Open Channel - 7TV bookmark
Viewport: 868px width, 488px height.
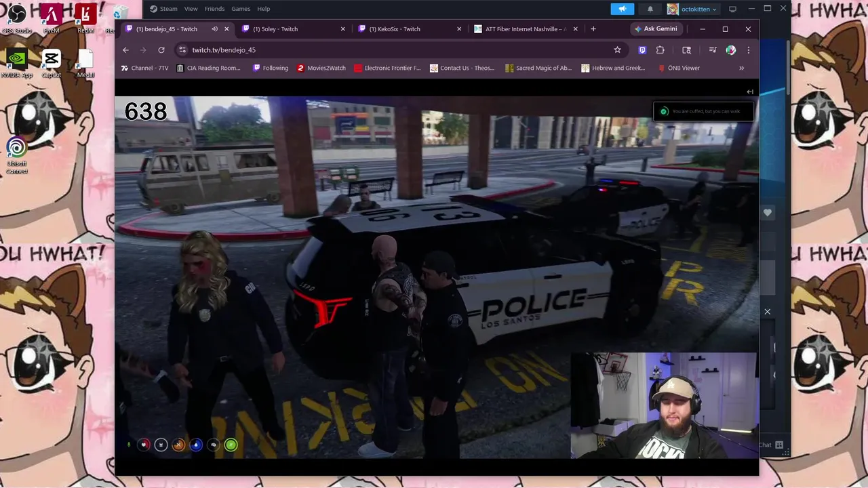(x=144, y=68)
